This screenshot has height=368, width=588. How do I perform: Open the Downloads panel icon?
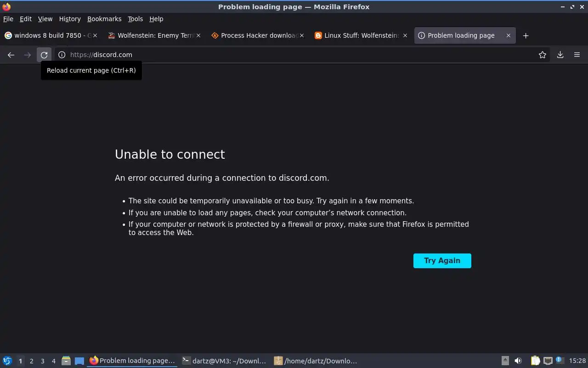point(560,55)
